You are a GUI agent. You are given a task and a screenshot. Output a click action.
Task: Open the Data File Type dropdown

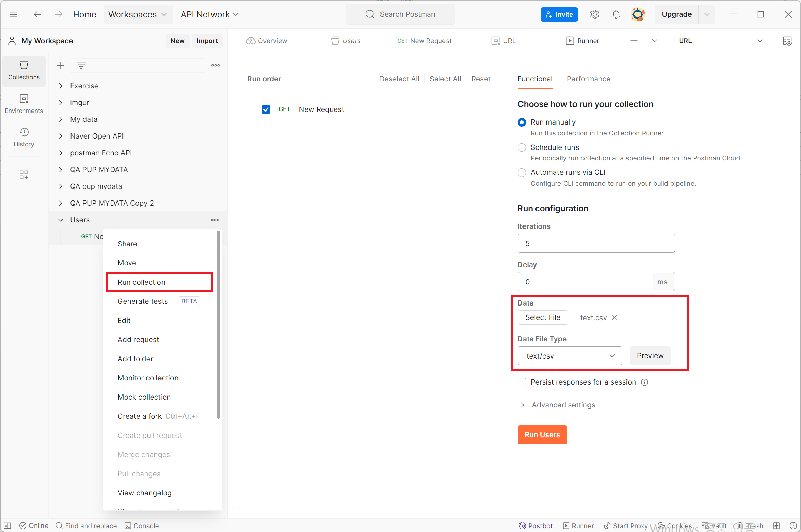(x=569, y=356)
